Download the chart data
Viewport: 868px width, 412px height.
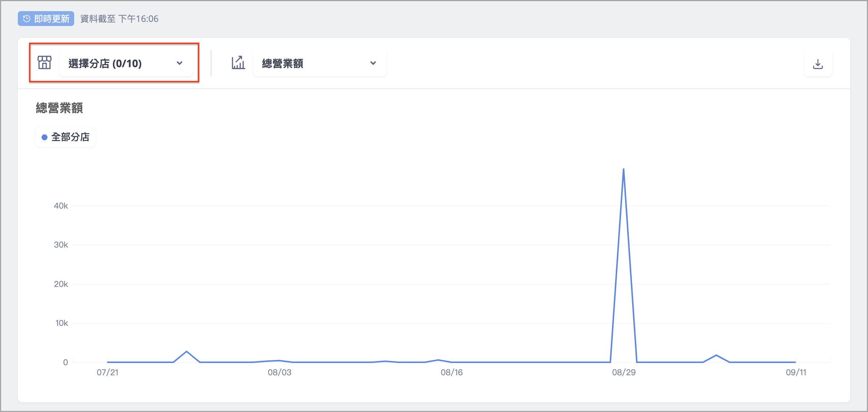pos(818,64)
